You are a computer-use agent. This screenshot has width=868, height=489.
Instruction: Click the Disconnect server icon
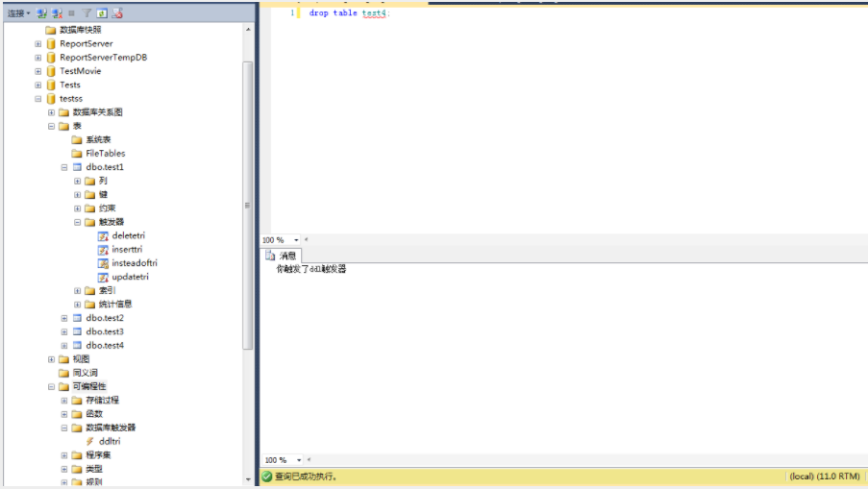pyautogui.click(x=57, y=12)
